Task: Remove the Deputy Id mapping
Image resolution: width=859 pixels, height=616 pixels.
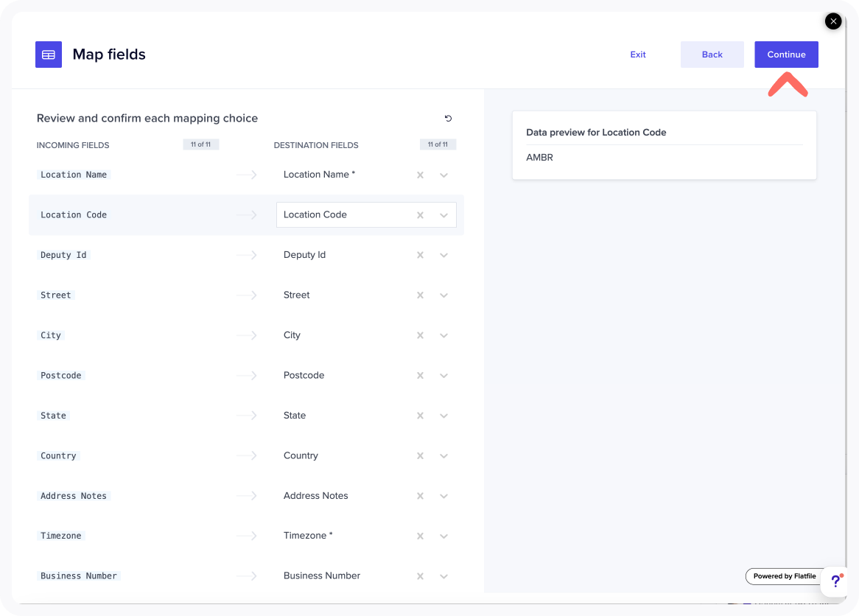Action: 420,256
